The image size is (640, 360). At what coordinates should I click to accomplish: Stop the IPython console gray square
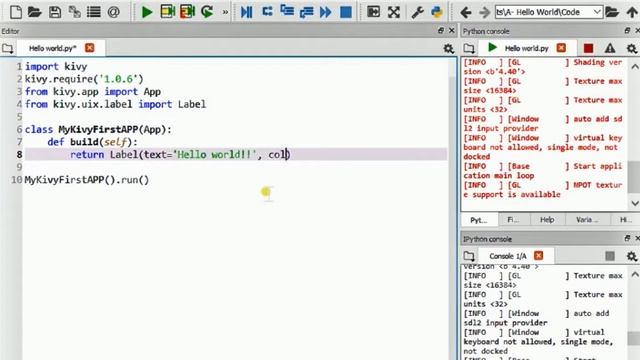610,256
